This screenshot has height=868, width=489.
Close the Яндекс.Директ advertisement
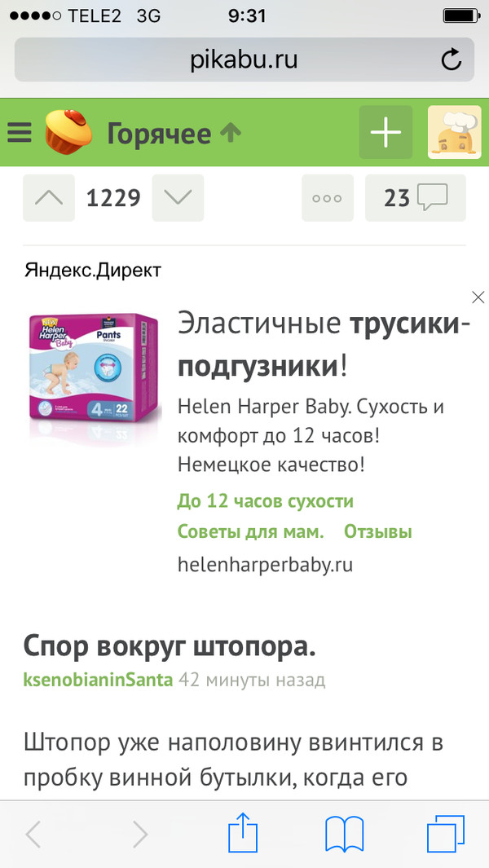[x=478, y=297]
